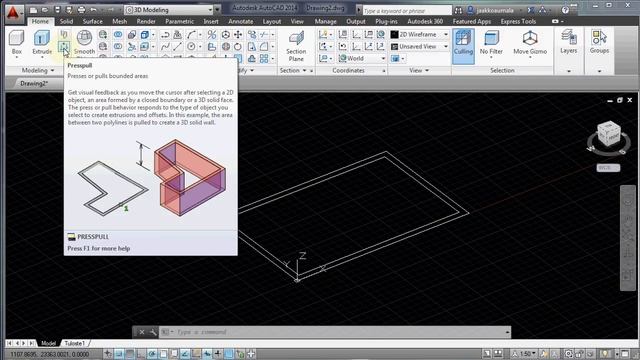Open the Groups panel button
Image resolution: width=640 pixels, height=360 pixels.
click(x=599, y=42)
